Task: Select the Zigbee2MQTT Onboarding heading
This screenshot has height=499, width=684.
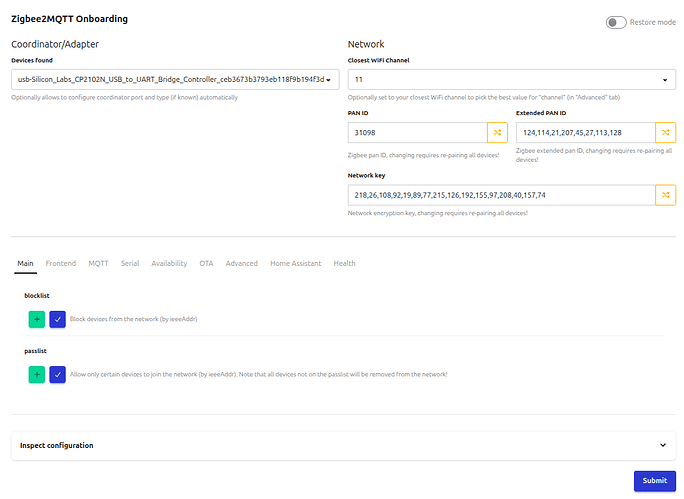Action: coord(69,19)
